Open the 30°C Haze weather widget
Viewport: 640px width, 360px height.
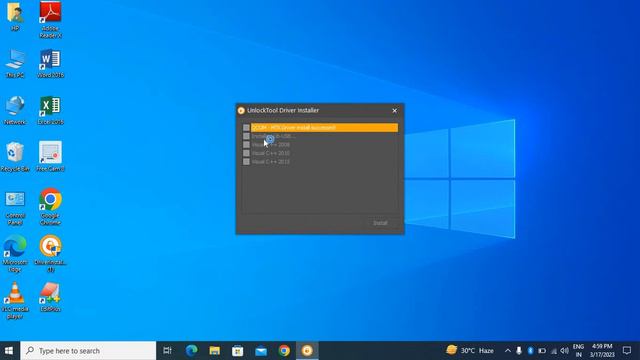470,351
